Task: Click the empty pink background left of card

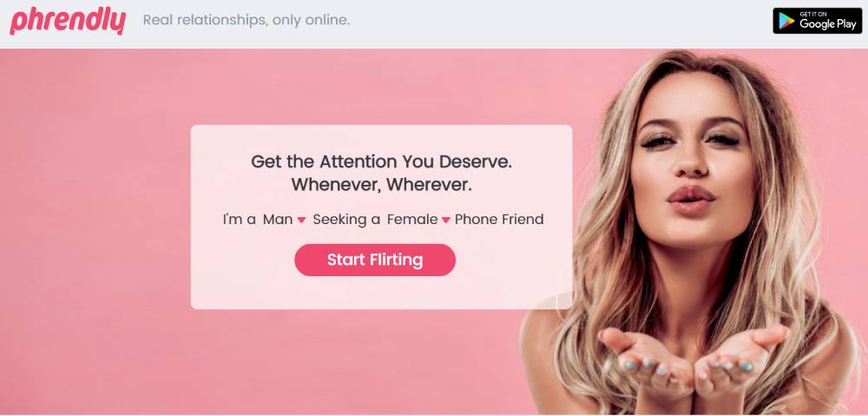Action: tap(94, 221)
